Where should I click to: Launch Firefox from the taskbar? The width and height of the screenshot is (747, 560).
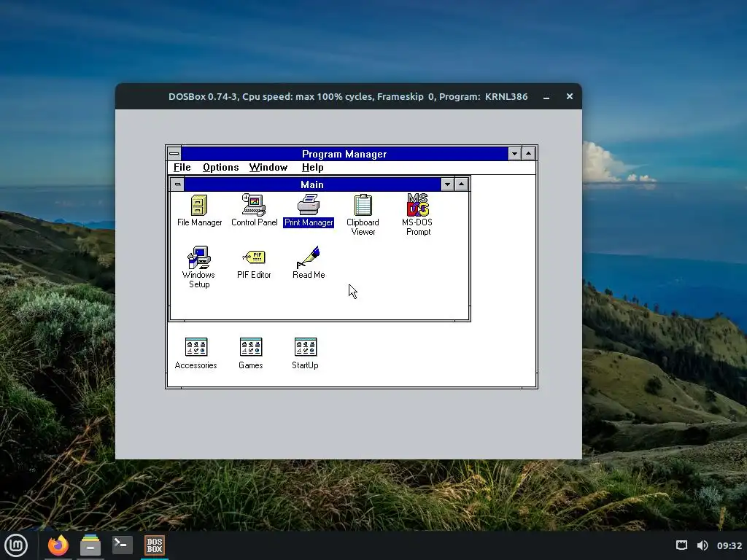58,545
